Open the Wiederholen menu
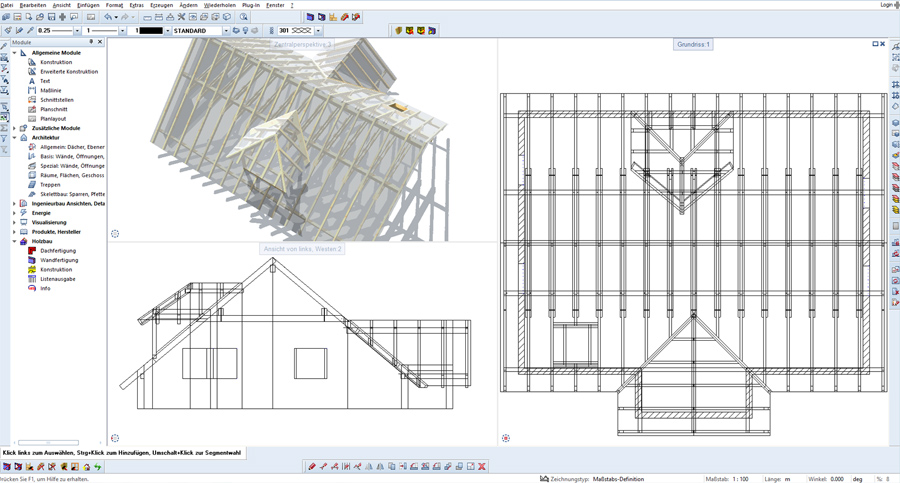This screenshot has height=483, width=900. [220, 5]
